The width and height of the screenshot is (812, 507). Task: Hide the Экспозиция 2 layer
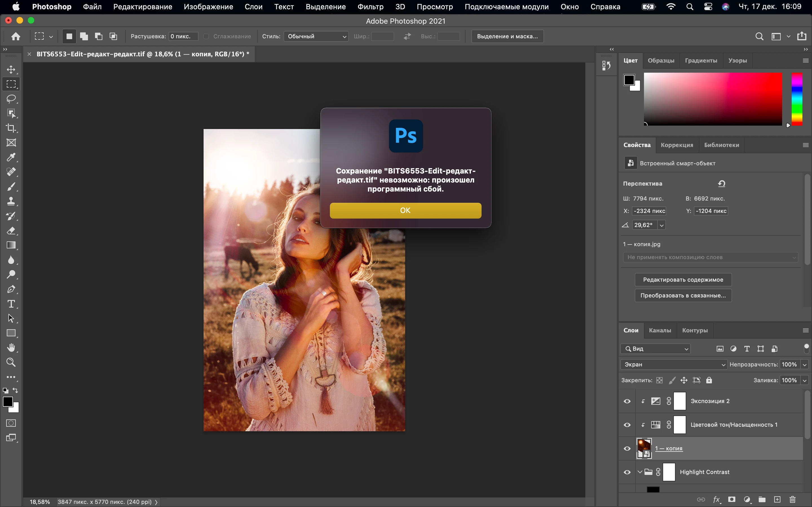pos(627,401)
